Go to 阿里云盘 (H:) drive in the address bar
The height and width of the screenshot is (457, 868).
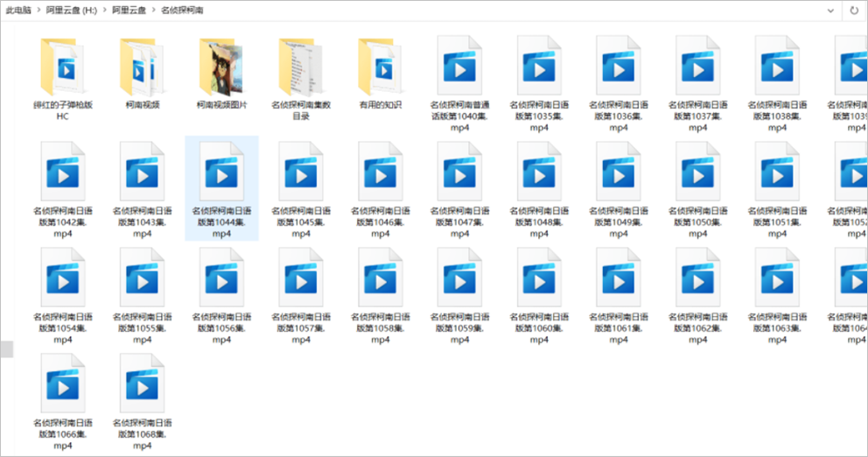point(72,10)
